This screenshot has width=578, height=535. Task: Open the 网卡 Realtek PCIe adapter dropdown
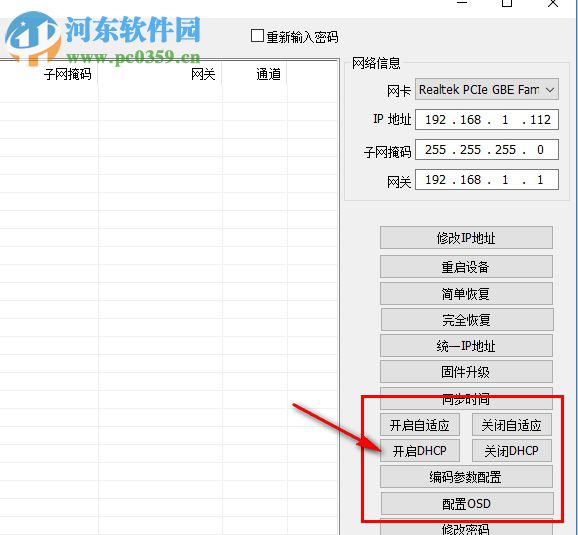pyautogui.click(x=487, y=89)
